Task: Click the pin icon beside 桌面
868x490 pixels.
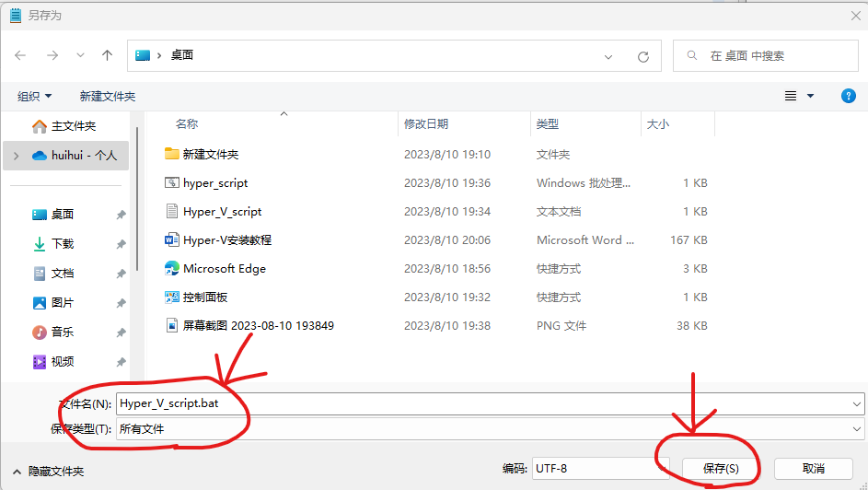Action: click(121, 215)
